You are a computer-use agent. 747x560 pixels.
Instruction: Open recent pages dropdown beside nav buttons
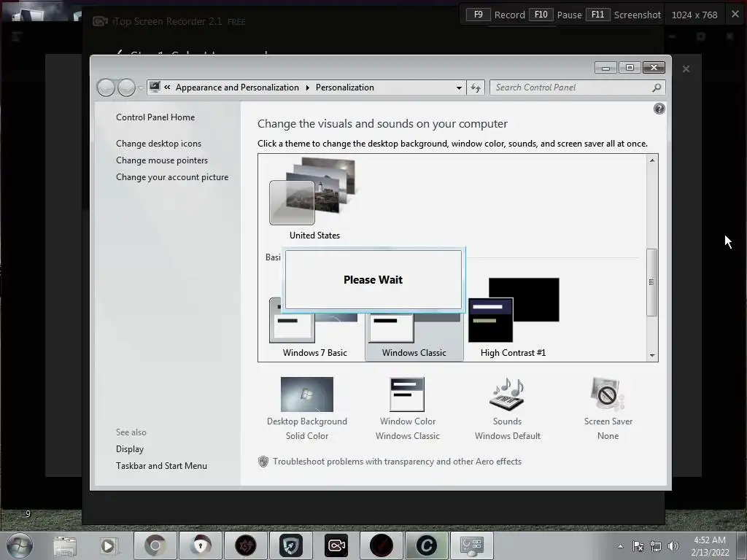(141, 88)
